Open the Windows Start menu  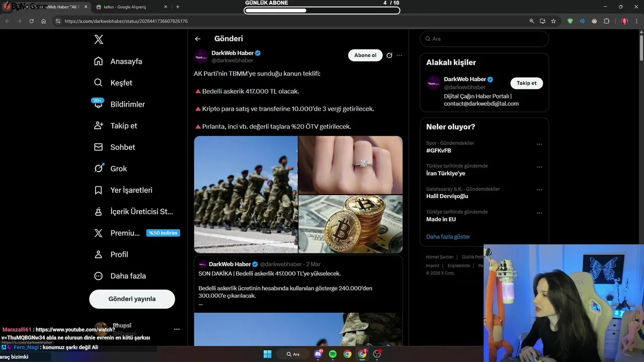[268, 354]
